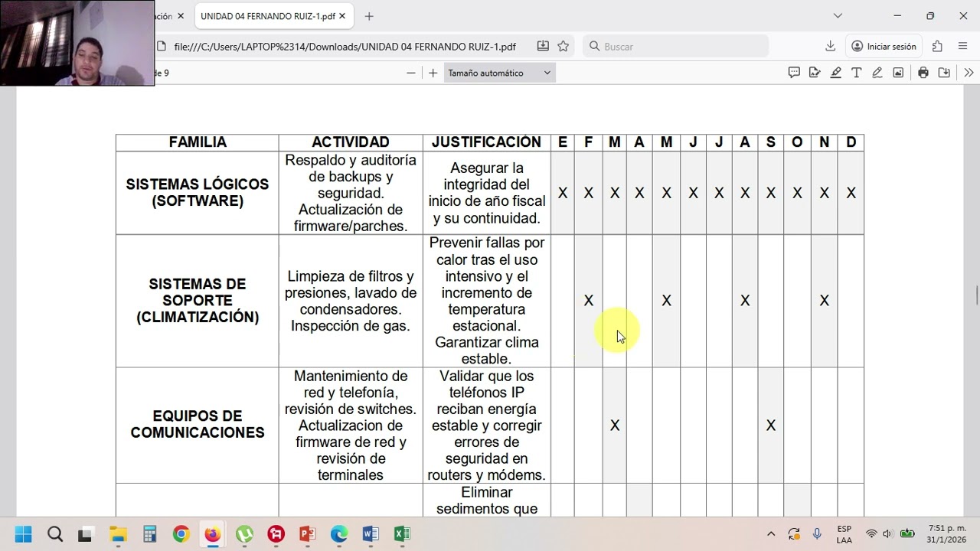Image resolution: width=980 pixels, height=551 pixels.
Task: Click the X under S for Comunicaciones
Action: (771, 425)
